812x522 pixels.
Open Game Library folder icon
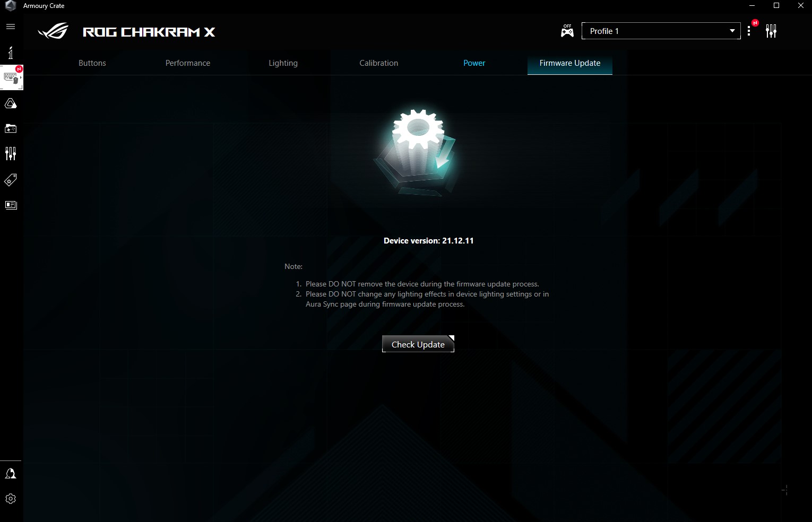pyautogui.click(x=11, y=128)
